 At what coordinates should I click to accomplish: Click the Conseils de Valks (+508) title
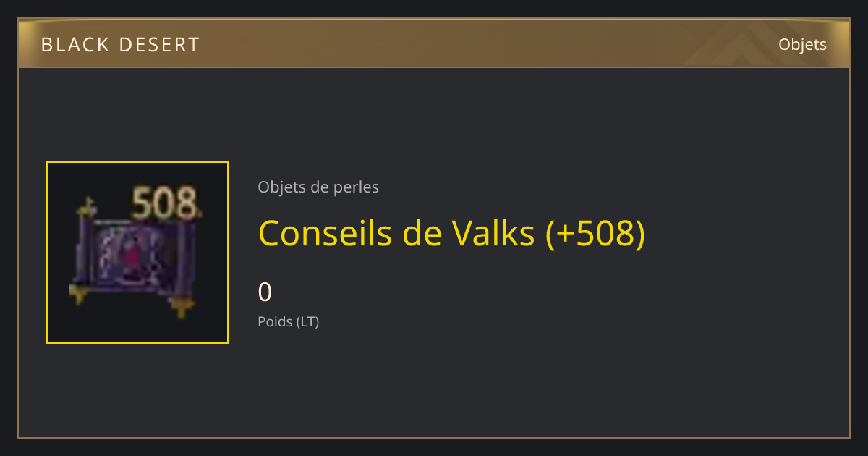[451, 233]
